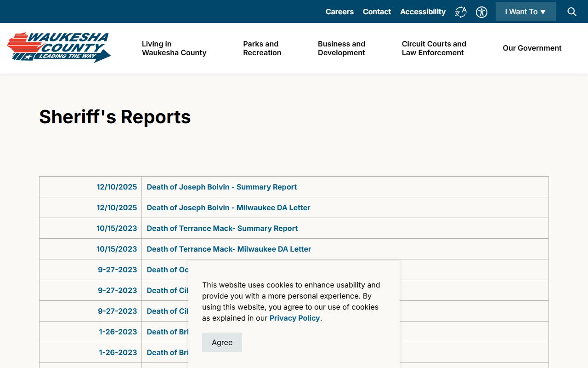588x368 pixels.
Task: Click the 10/15/2023 date beside Mack- Summary Report
Action: click(117, 228)
